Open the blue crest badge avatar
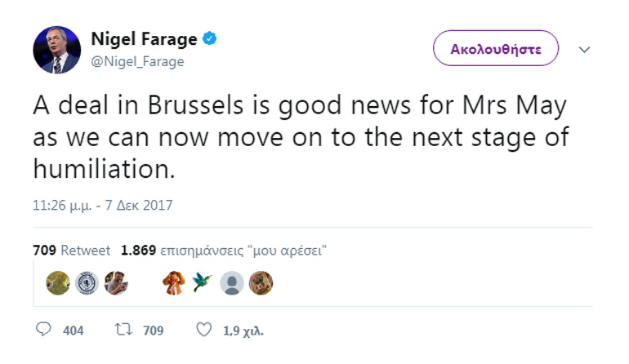Viewport: 629px width, 364px height. [x=87, y=282]
